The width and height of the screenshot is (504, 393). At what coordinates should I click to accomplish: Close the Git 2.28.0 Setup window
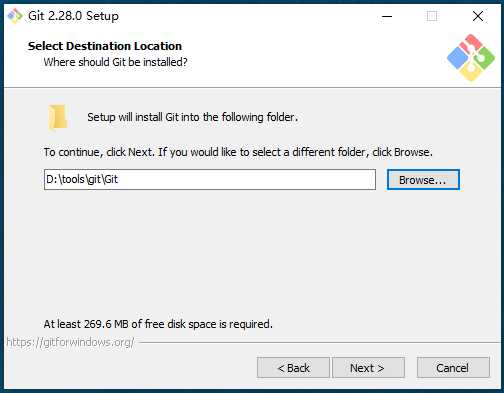[x=478, y=16]
